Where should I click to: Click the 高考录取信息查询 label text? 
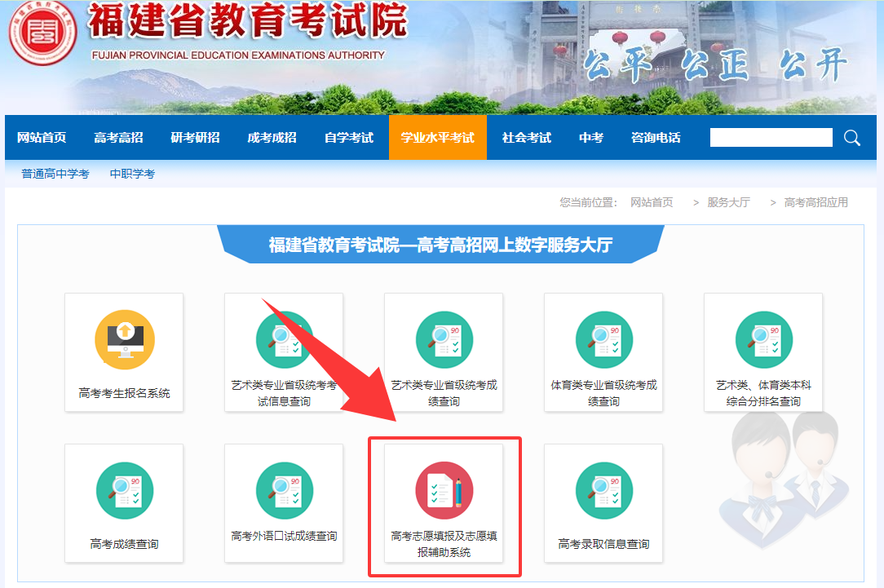pos(603,544)
